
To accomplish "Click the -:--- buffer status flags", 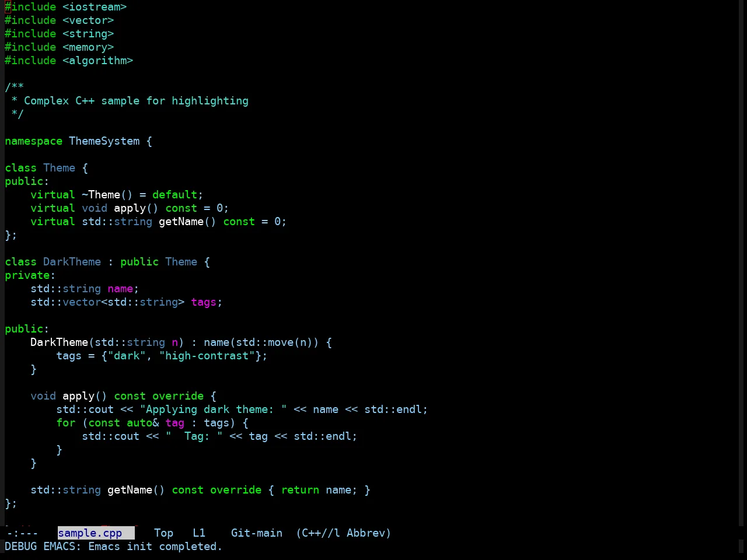I will (22, 533).
